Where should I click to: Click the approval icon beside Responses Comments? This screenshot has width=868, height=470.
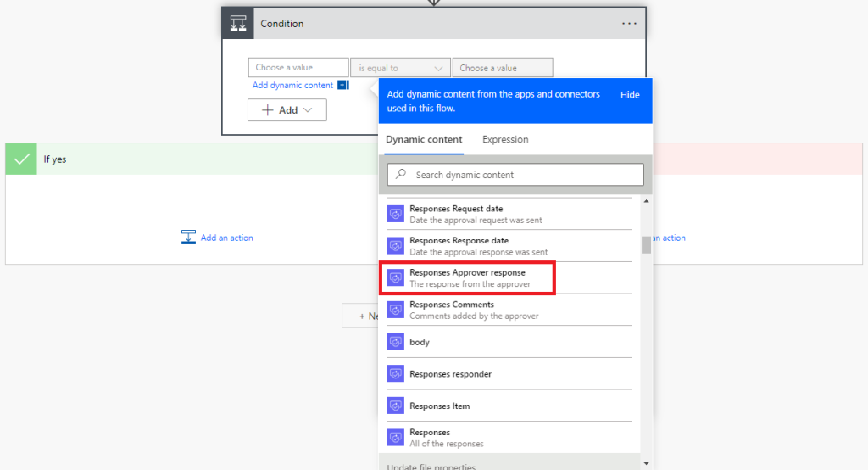pos(396,310)
